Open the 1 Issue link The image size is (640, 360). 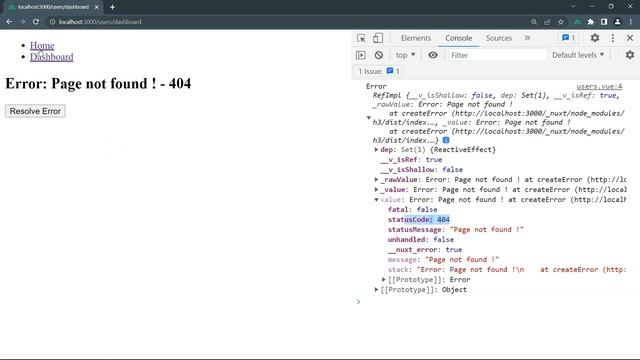point(378,71)
